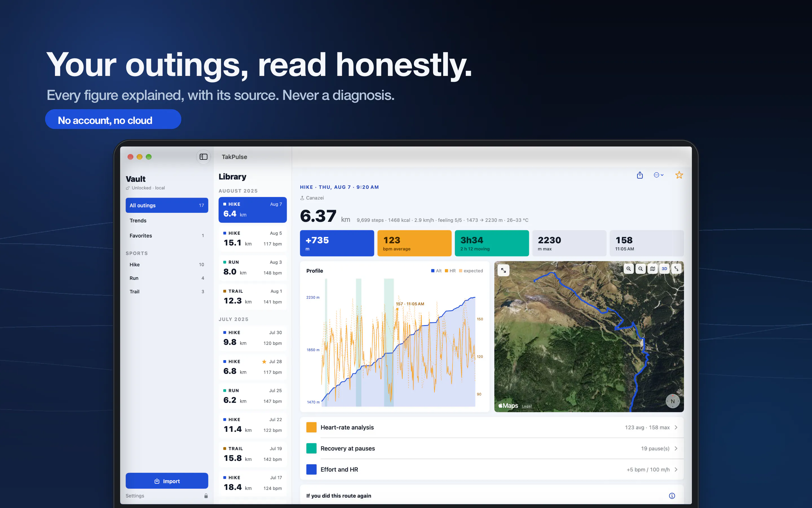Switch the map style with map icon
The width and height of the screenshot is (812, 508).
(652, 269)
